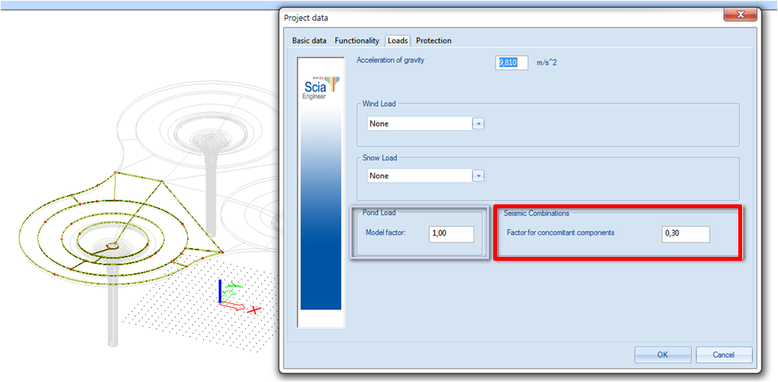778x382 pixels.
Task: Click the Factor for concomitant components label
Action: [x=561, y=232]
